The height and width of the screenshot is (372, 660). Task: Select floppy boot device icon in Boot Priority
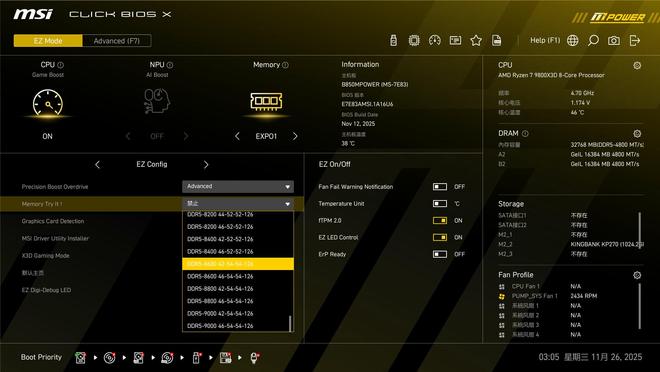226,358
